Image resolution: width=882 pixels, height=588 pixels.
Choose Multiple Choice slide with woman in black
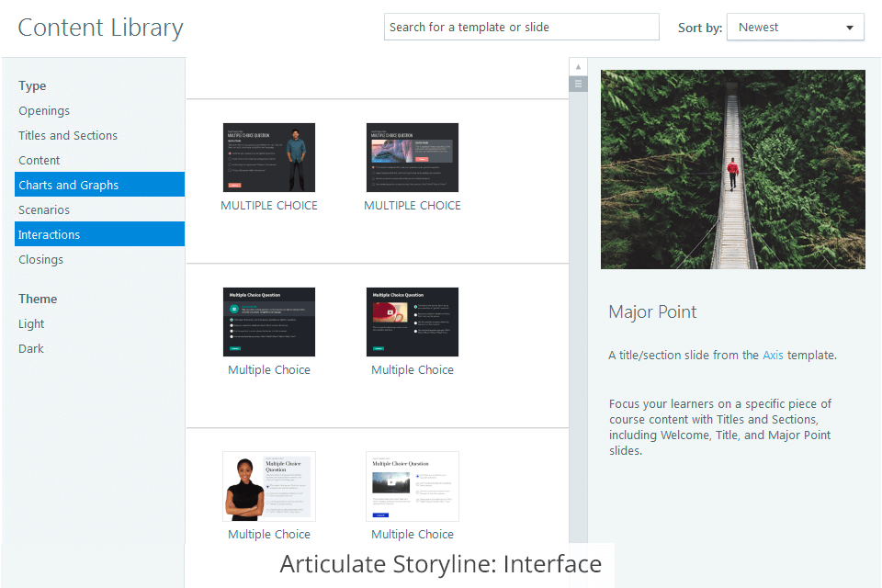coord(269,486)
